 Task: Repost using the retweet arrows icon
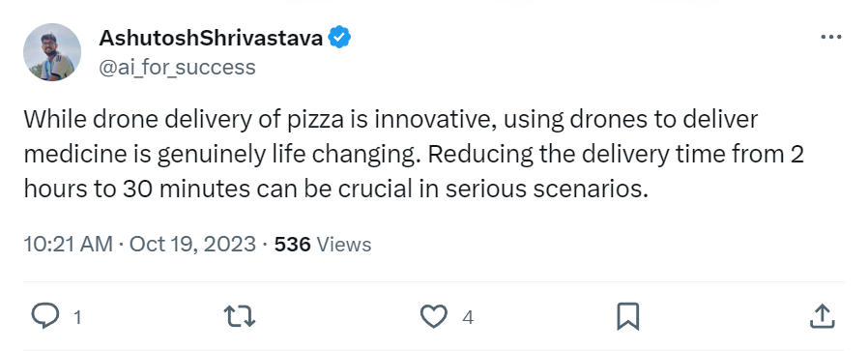[x=239, y=317]
